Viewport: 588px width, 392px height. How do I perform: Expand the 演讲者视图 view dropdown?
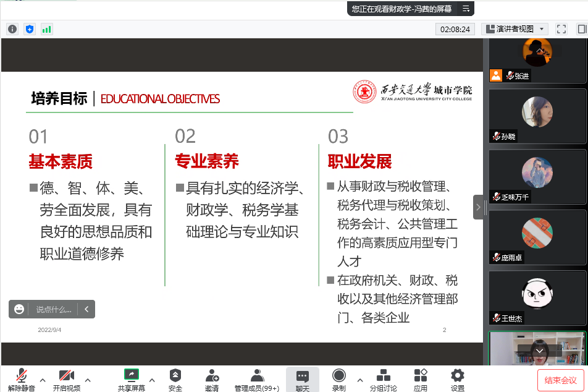coord(514,29)
